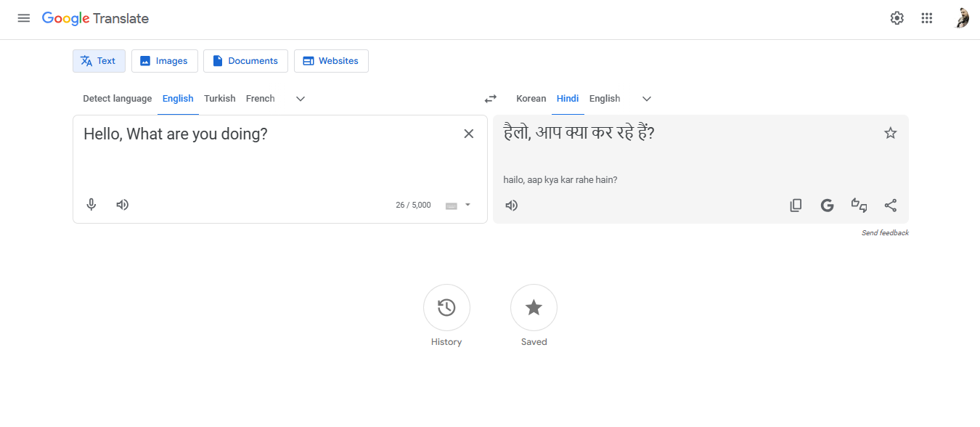Clear the source text
The width and height of the screenshot is (980, 427).
[469, 134]
